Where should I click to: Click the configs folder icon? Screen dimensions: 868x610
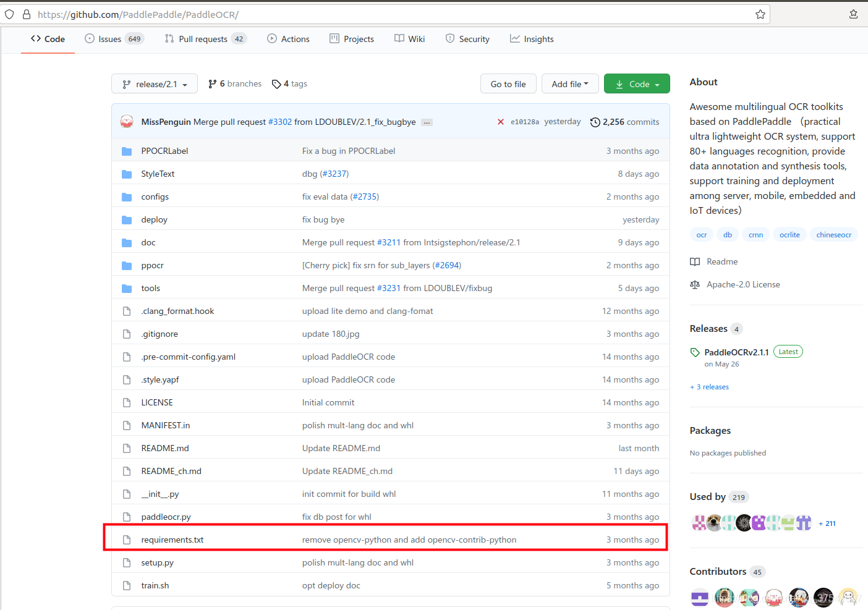127,197
